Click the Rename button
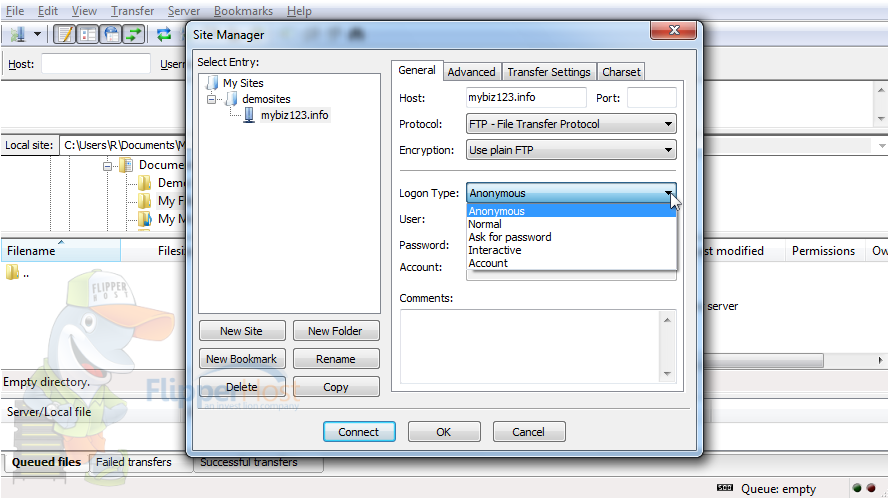Image resolution: width=889 pixels, height=500 pixels. (x=336, y=359)
